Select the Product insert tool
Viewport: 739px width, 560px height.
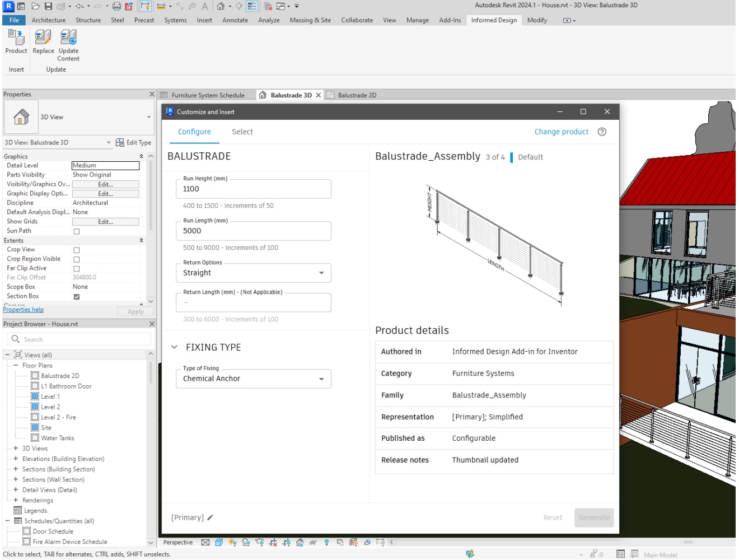15,45
